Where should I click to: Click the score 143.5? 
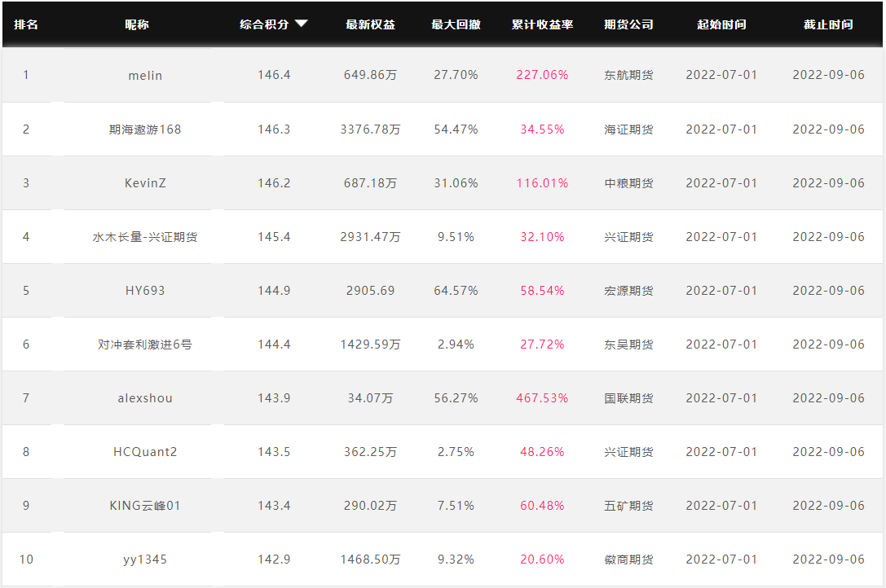tap(274, 450)
